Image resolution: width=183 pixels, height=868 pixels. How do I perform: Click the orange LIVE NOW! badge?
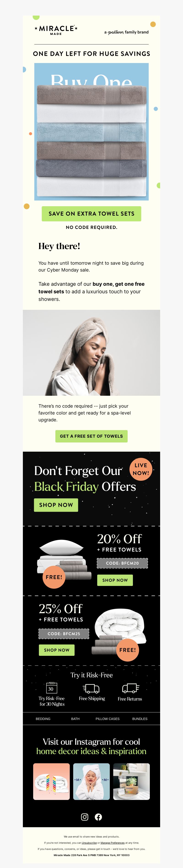coord(141,469)
